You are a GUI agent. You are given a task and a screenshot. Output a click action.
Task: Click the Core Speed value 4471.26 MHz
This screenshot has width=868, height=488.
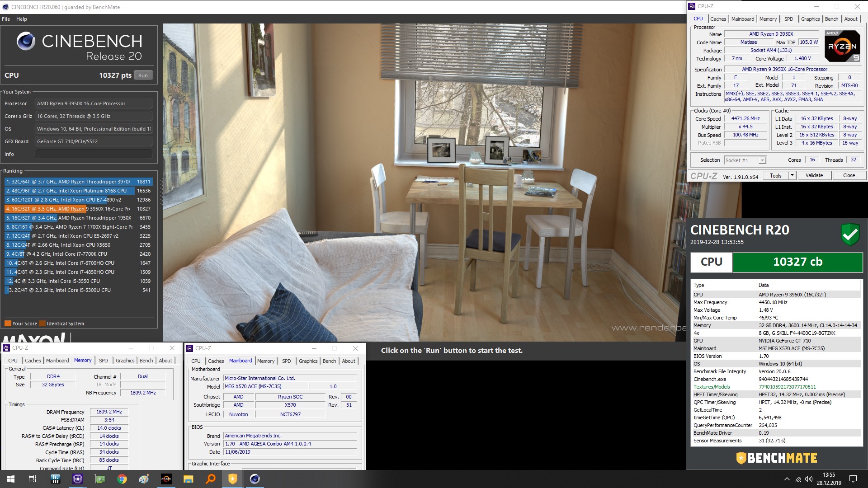click(x=745, y=118)
